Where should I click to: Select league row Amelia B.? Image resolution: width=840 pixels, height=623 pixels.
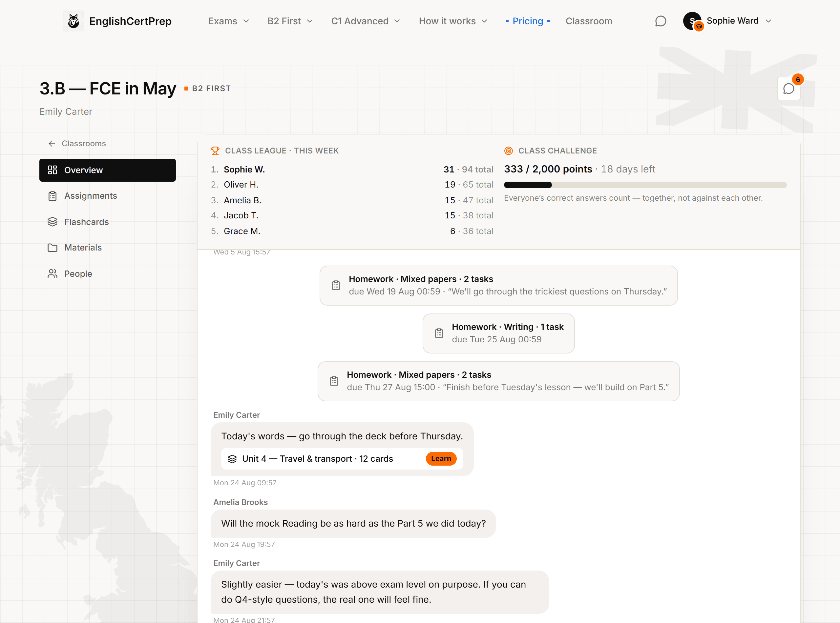pyautogui.click(x=352, y=200)
